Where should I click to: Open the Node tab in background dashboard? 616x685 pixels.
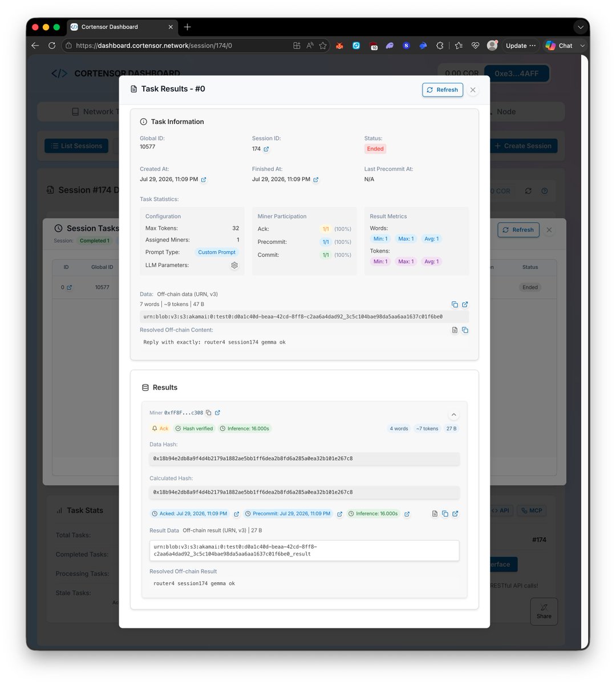pyautogui.click(x=506, y=112)
